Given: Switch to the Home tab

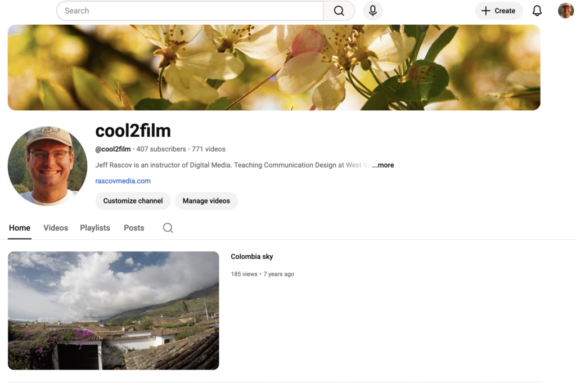Looking at the screenshot, I should (20, 228).
